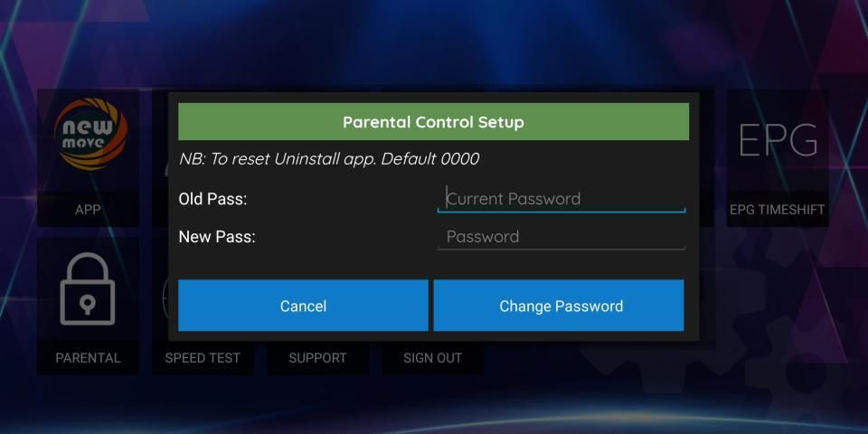
Task: Open the PARENTAL tile label
Action: (88, 358)
